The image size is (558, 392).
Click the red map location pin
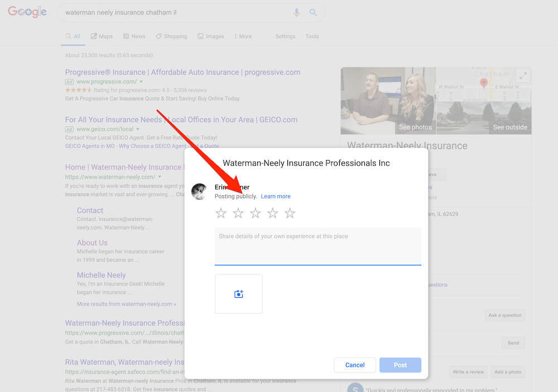pos(484,83)
